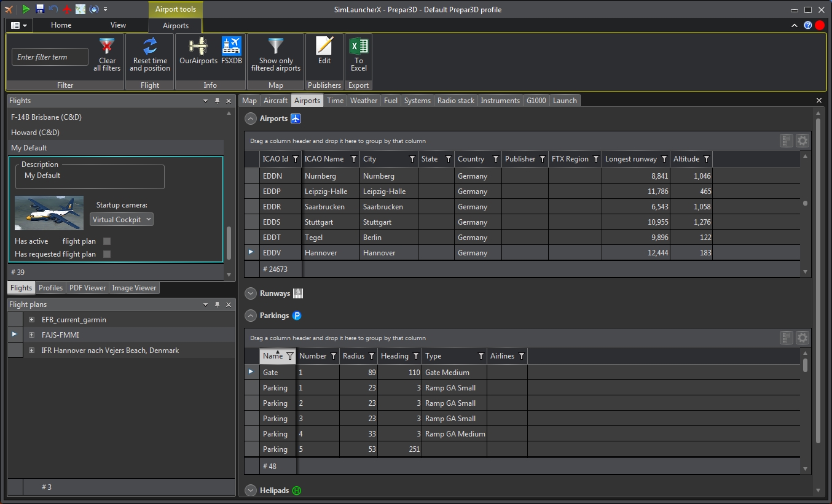Image resolution: width=832 pixels, height=504 pixels.
Task: Filter the Airlines column
Action: tap(522, 357)
